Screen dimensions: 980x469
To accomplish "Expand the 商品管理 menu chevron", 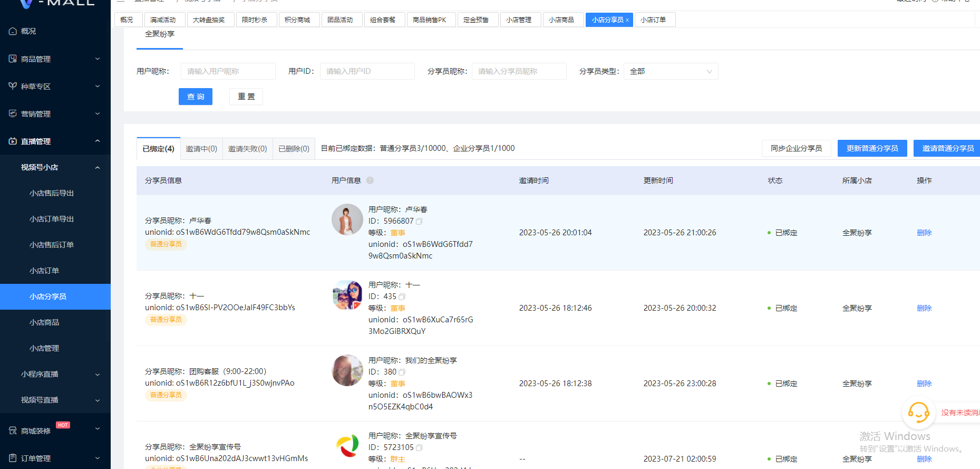I will point(98,59).
